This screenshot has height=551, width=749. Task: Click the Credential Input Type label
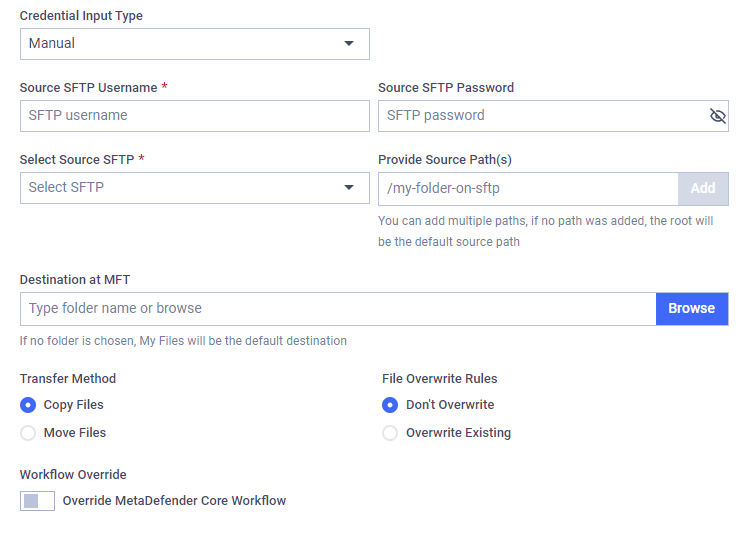[x=81, y=16]
